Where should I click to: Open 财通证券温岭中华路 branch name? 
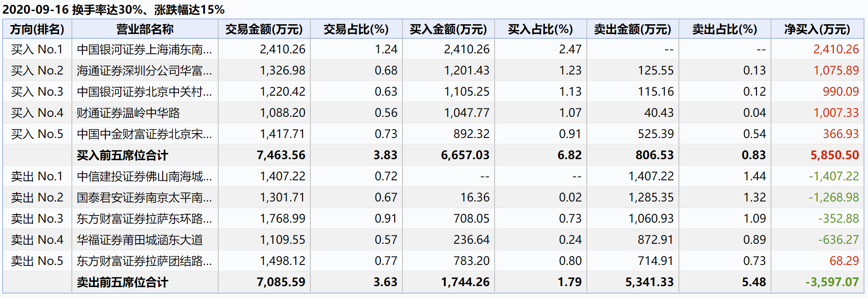tap(128, 113)
